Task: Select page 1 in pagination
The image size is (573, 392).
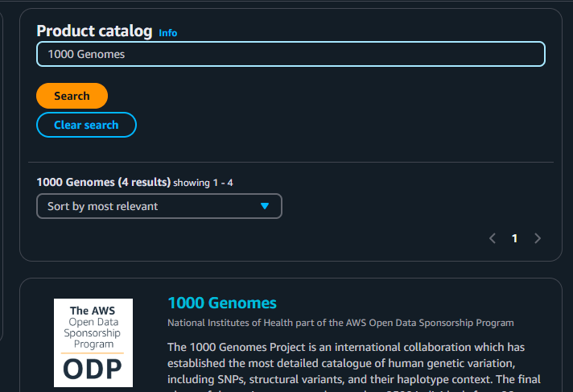Action: tap(514, 238)
